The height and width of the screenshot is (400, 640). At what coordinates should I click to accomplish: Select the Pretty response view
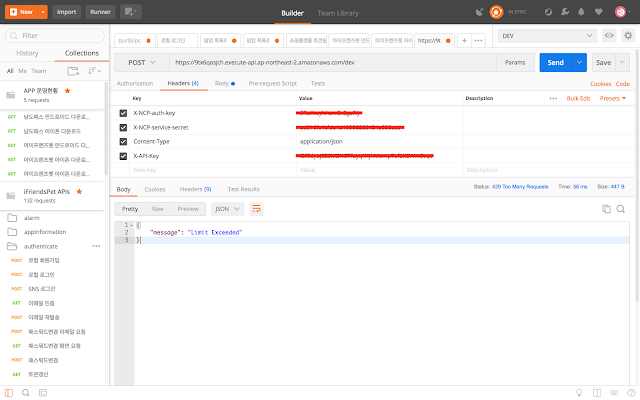(130, 209)
